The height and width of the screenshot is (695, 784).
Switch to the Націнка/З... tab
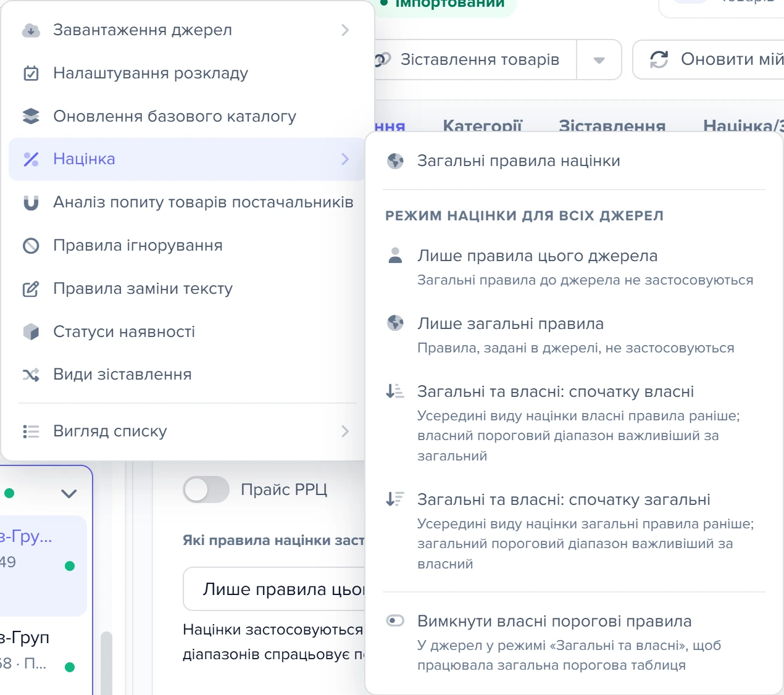point(743,126)
